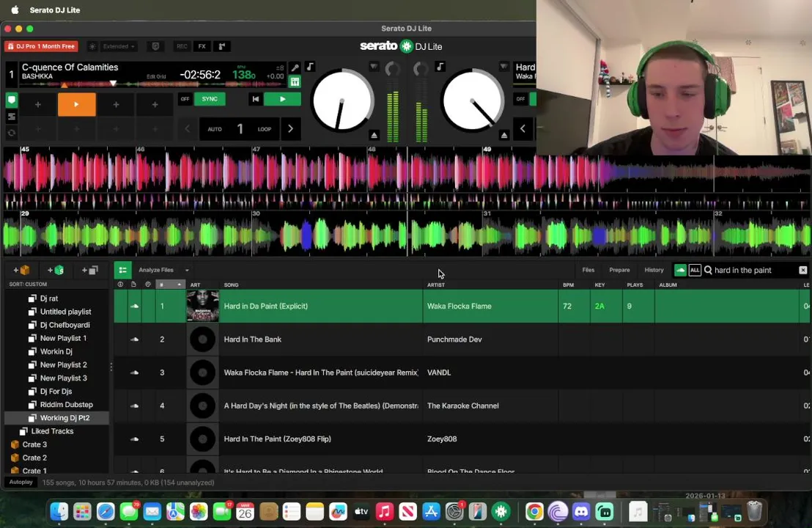812x528 pixels.
Task: Eject the track from deck 1
Action: click(374, 135)
